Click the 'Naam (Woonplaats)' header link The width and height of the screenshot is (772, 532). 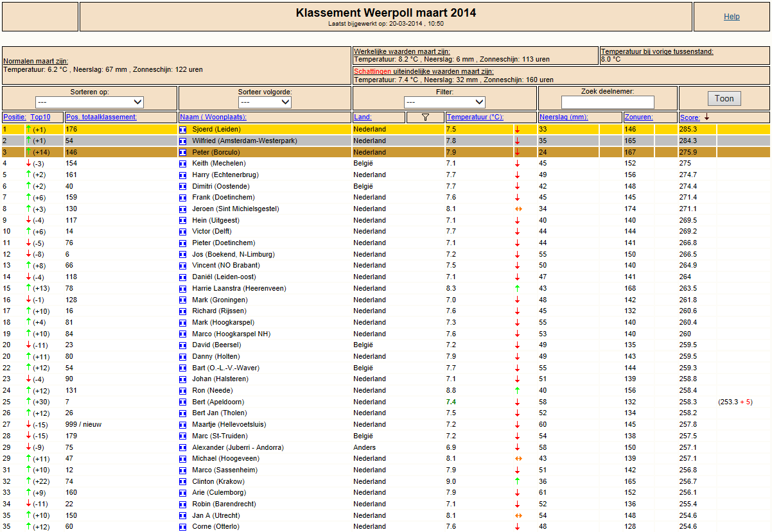[213, 117]
